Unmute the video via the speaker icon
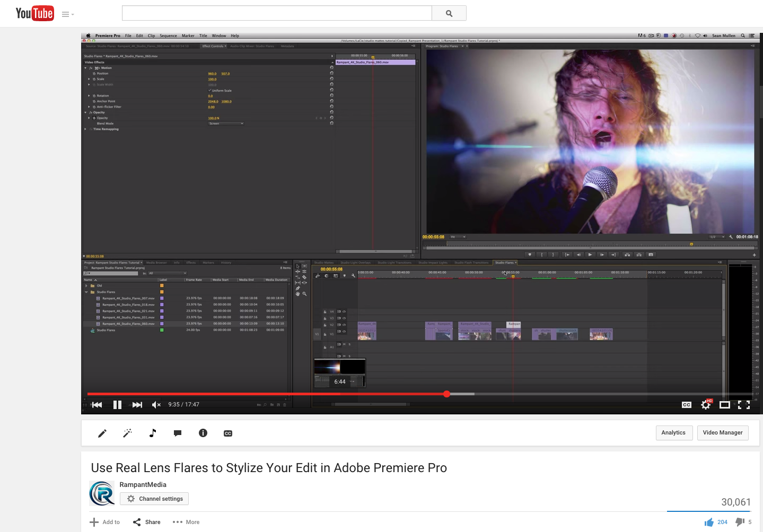Screen dimensions: 763x532 [x=156, y=405]
